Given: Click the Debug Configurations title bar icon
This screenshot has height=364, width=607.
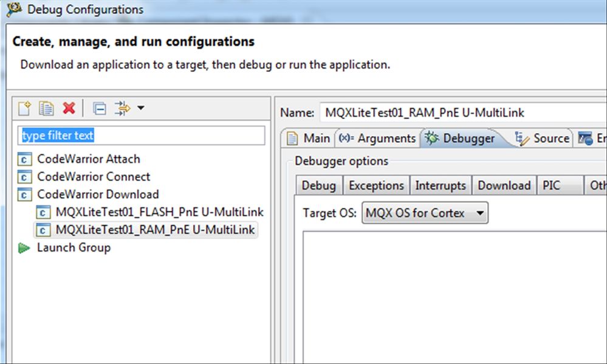Looking at the screenshot, I should (x=14, y=9).
